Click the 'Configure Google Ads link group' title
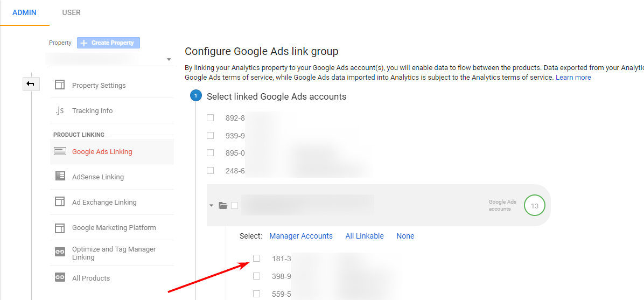This screenshot has width=644, height=300. (x=262, y=51)
